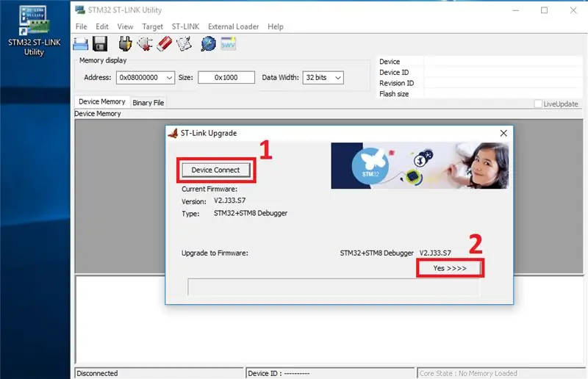
Task: Click the Disconnected status bar entry
Action: pyautogui.click(x=159, y=373)
